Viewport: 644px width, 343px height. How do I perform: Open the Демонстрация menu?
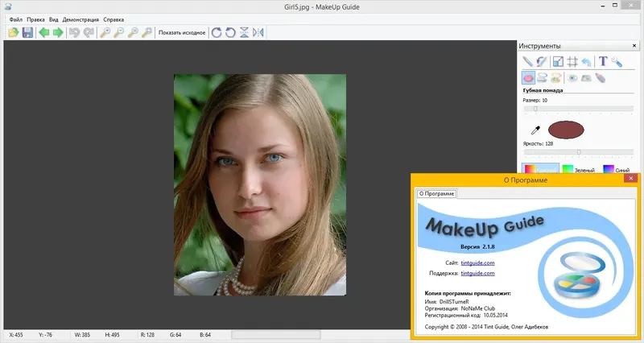tap(80, 19)
